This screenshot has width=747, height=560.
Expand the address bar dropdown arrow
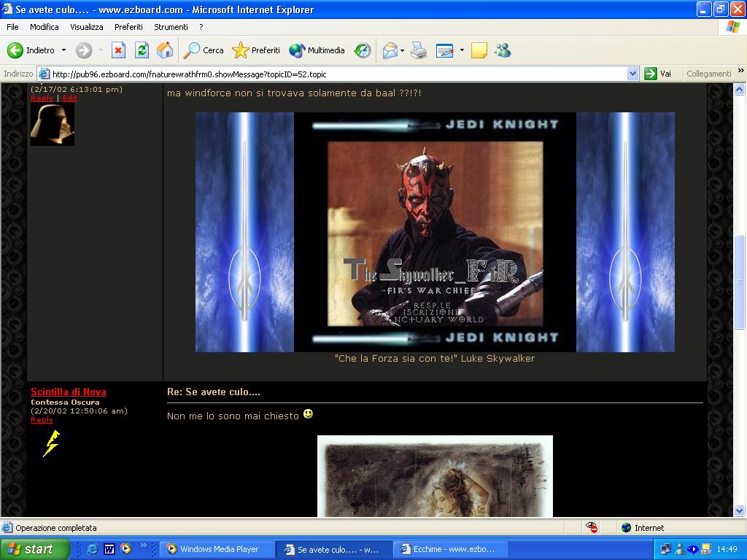pyautogui.click(x=632, y=74)
